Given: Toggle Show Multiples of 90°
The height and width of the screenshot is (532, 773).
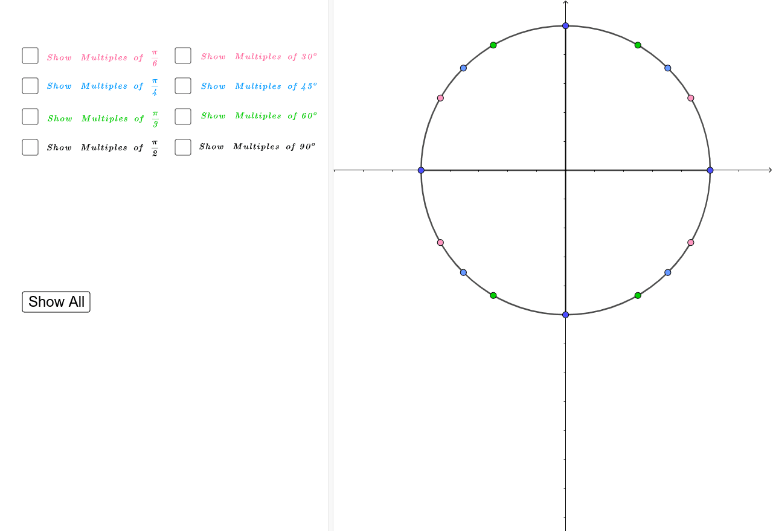Looking at the screenshot, I should [182, 147].
